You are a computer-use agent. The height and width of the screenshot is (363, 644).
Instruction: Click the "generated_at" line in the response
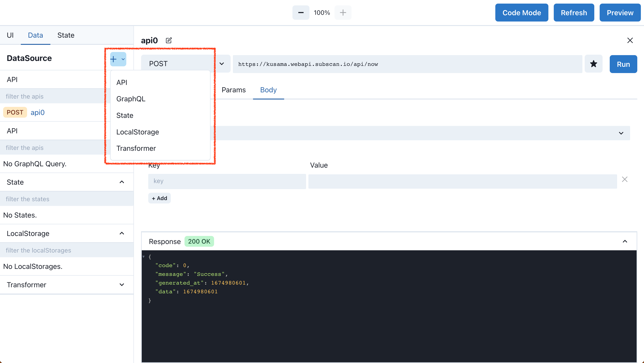(x=202, y=283)
